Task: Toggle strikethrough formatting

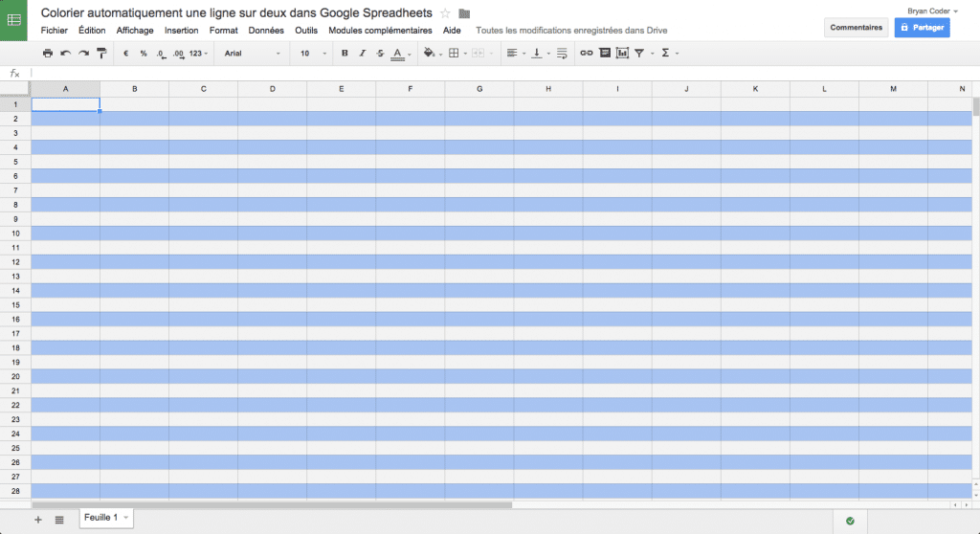Action: point(380,54)
